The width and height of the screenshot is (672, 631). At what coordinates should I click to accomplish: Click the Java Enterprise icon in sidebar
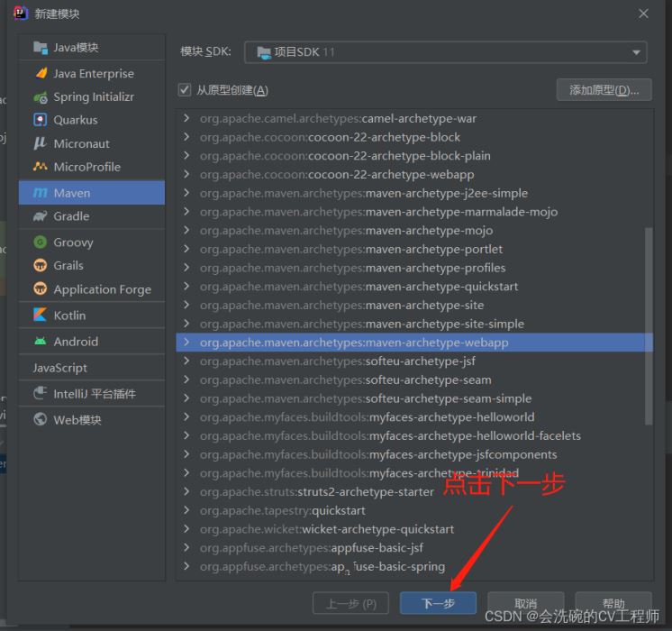40,74
